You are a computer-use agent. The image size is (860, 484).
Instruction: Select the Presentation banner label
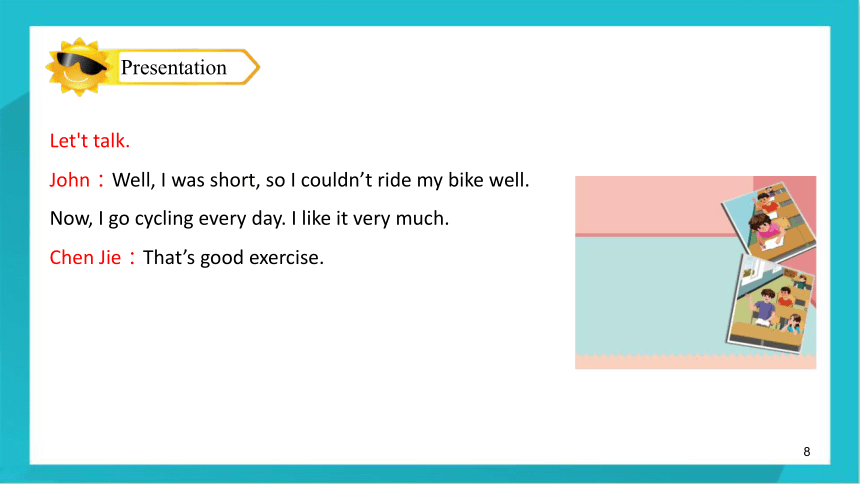pyautogui.click(x=173, y=67)
